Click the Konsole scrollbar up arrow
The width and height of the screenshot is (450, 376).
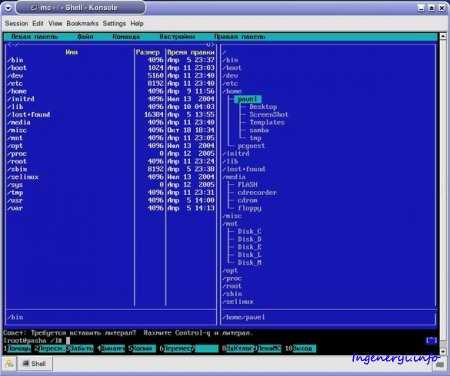443,36
